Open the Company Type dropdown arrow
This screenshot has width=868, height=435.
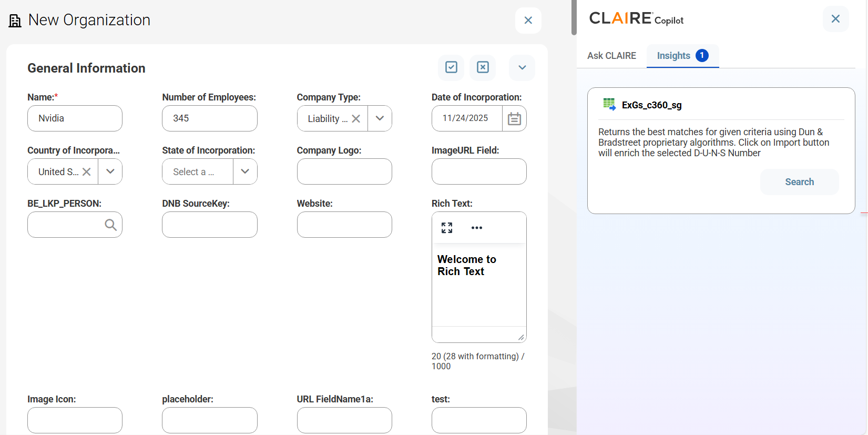pyautogui.click(x=380, y=118)
